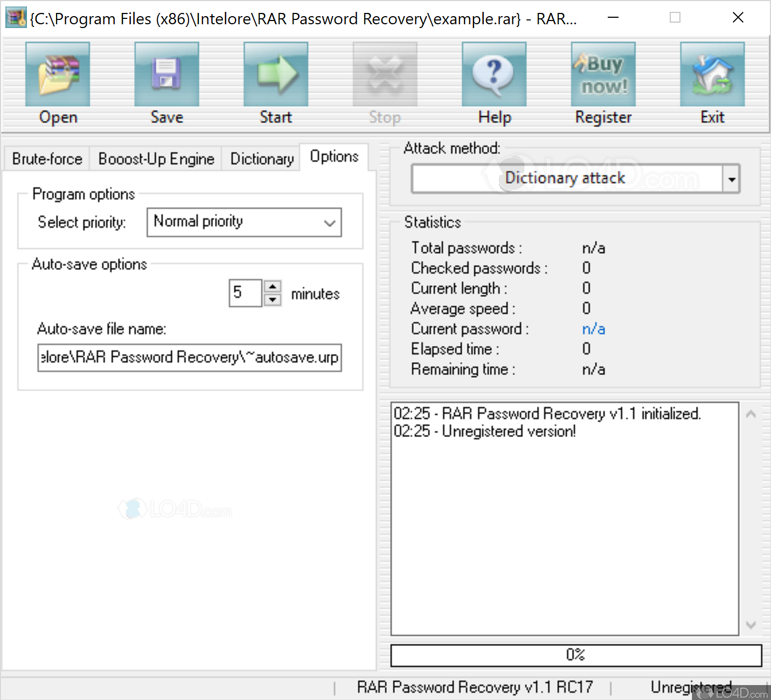Click the Exit house icon
This screenshot has height=700, width=771.
click(x=712, y=74)
